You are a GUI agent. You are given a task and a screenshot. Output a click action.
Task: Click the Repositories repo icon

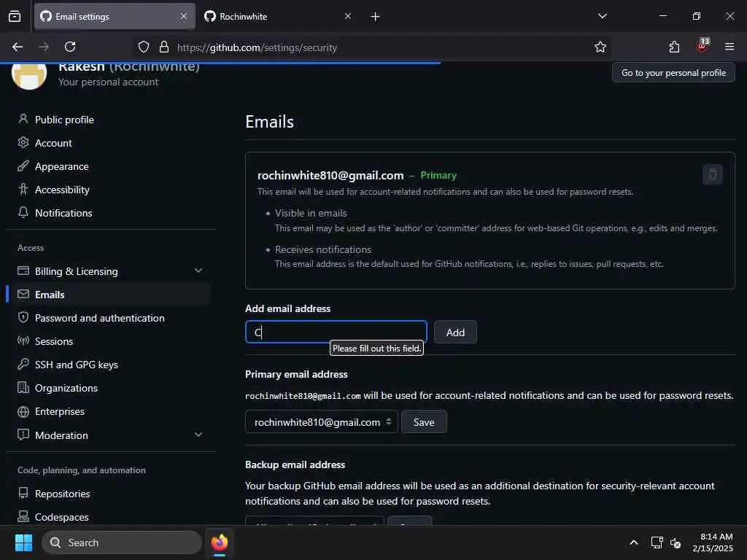tap(23, 493)
